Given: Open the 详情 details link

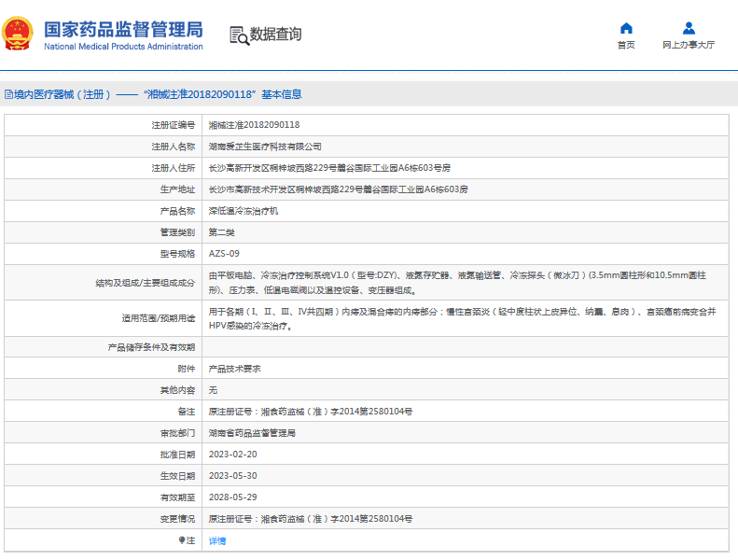Looking at the screenshot, I should pos(217,540).
